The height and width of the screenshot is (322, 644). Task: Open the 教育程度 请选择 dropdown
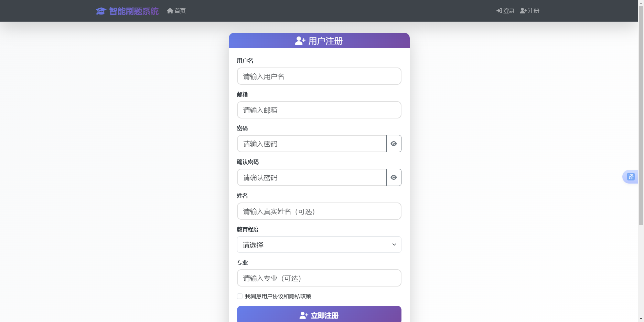pyautogui.click(x=319, y=245)
